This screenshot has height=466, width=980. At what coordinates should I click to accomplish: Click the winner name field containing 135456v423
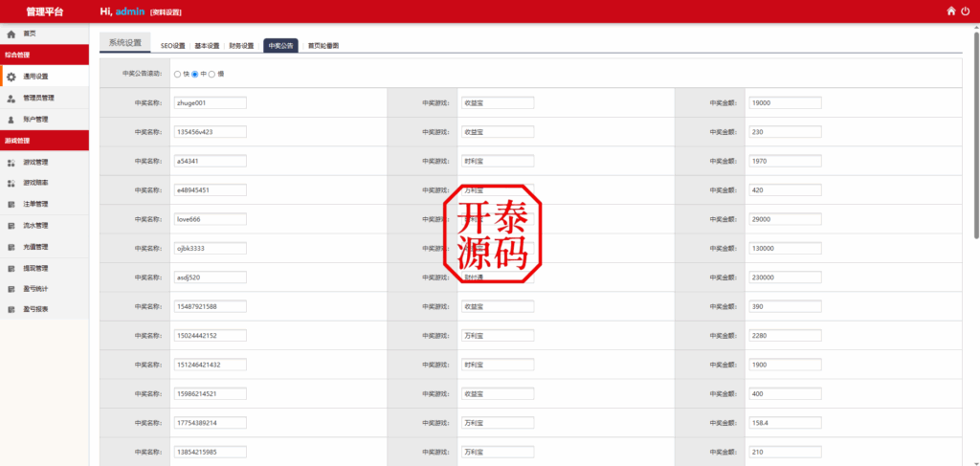pos(210,132)
